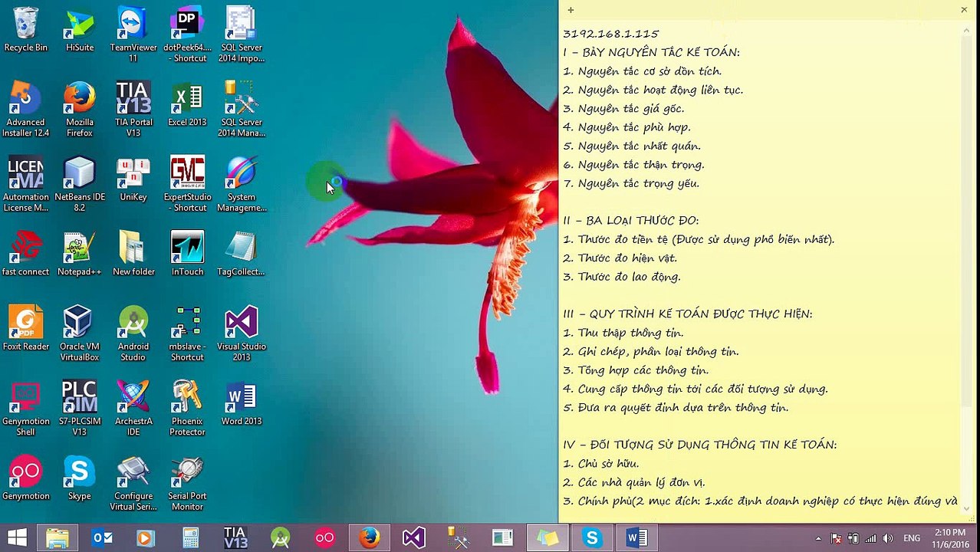Open File Explorer from the taskbar

[58, 537]
